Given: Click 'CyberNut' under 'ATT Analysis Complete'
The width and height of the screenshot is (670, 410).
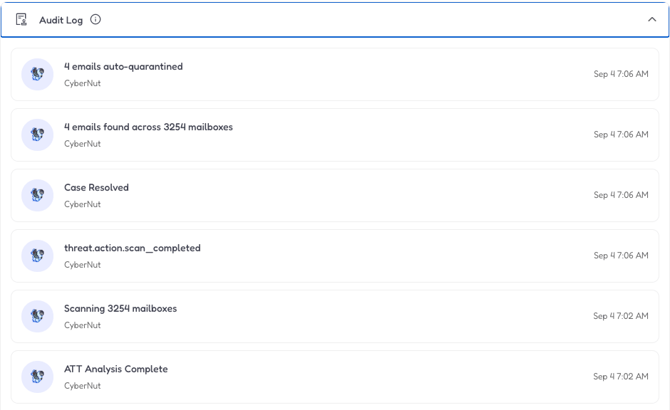Looking at the screenshot, I should (x=82, y=386).
